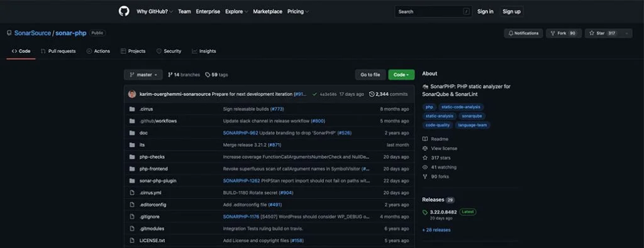The width and height of the screenshot is (644, 248).
Task: Open the + 28 releases link
Action: [x=436, y=230]
